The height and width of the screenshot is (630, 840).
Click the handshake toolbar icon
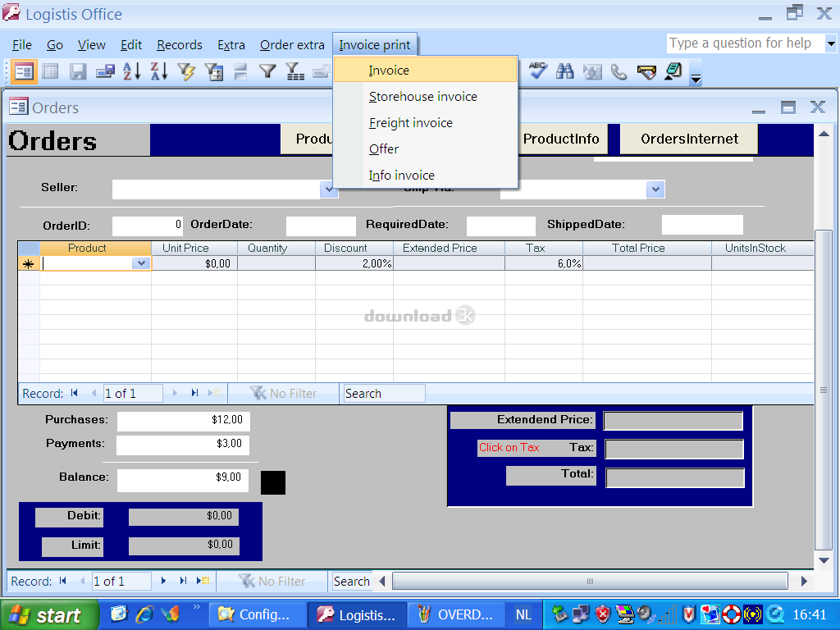tap(646, 71)
